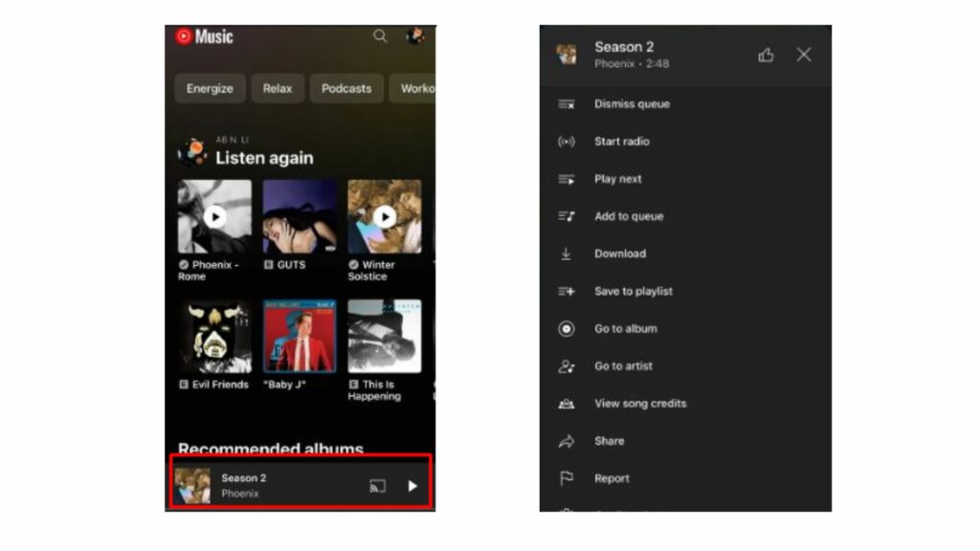
Task: Like Season 2 using the thumbs up
Action: [766, 55]
